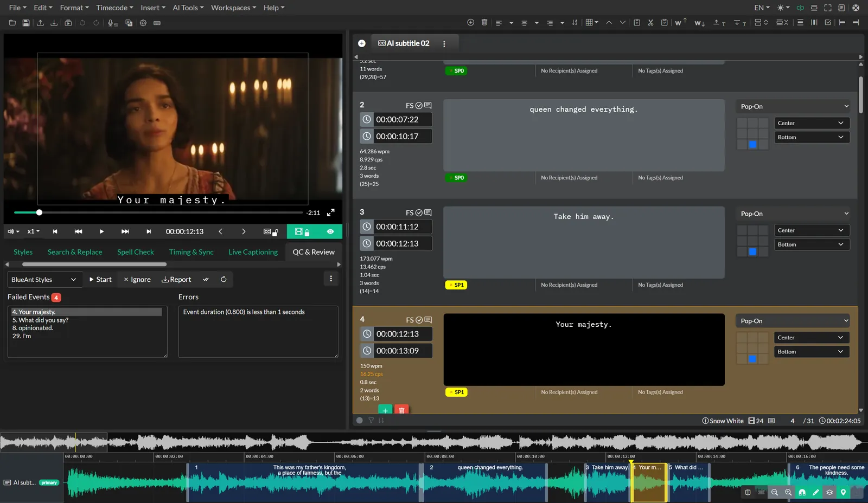Open settings gear icon
This screenshot has height=503, width=868.
click(143, 23)
